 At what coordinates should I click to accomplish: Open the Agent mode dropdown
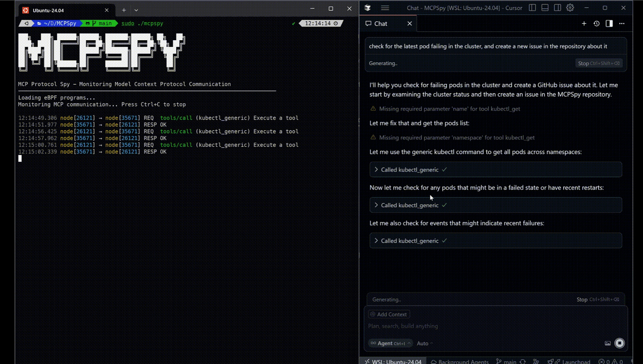coord(391,343)
